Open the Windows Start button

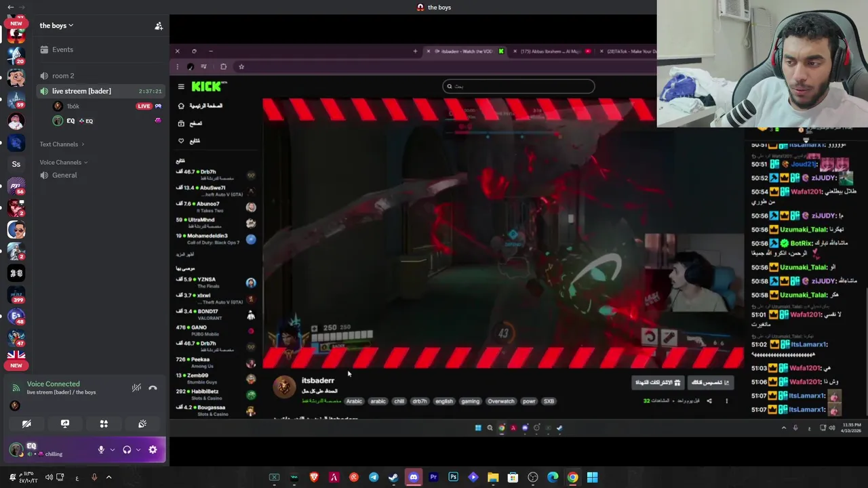click(x=592, y=477)
